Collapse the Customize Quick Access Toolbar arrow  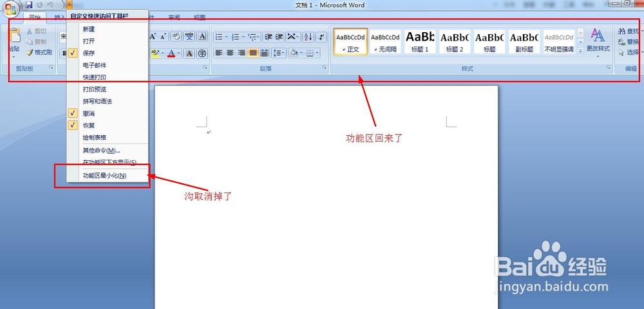pyautogui.click(x=69, y=5)
